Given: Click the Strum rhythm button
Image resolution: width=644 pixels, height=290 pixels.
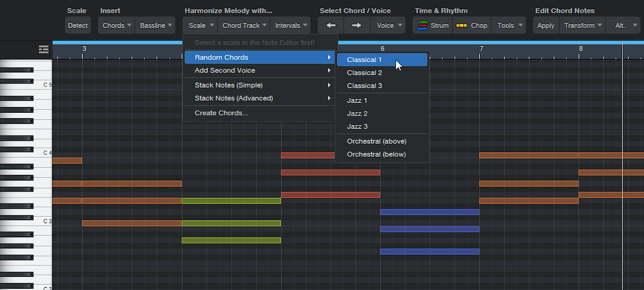Looking at the screenshot, I should coord(433,26).
